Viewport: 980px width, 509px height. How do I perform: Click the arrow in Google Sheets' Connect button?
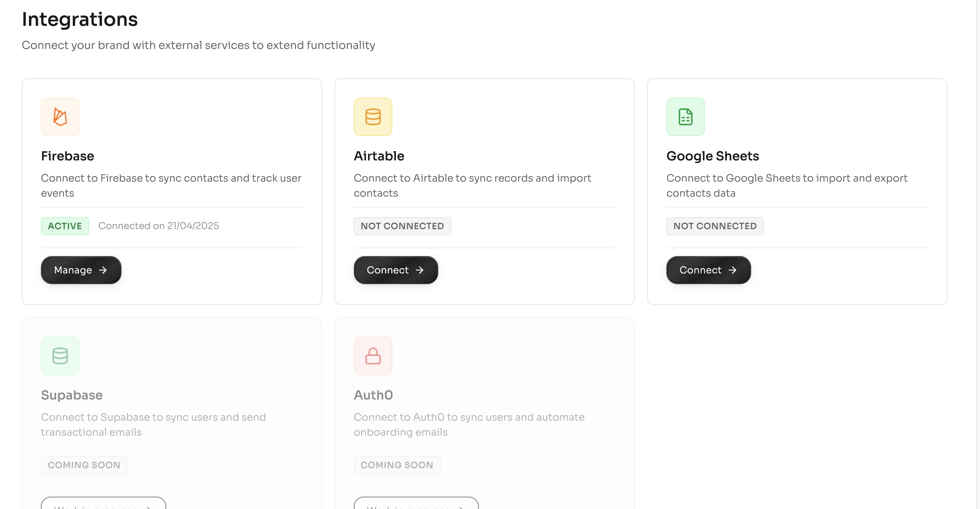click(733, 270)
